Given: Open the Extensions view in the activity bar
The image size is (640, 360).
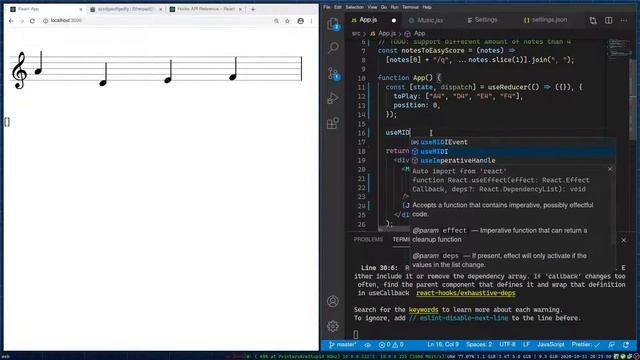Looking at the screenshot, I should 333,123.
